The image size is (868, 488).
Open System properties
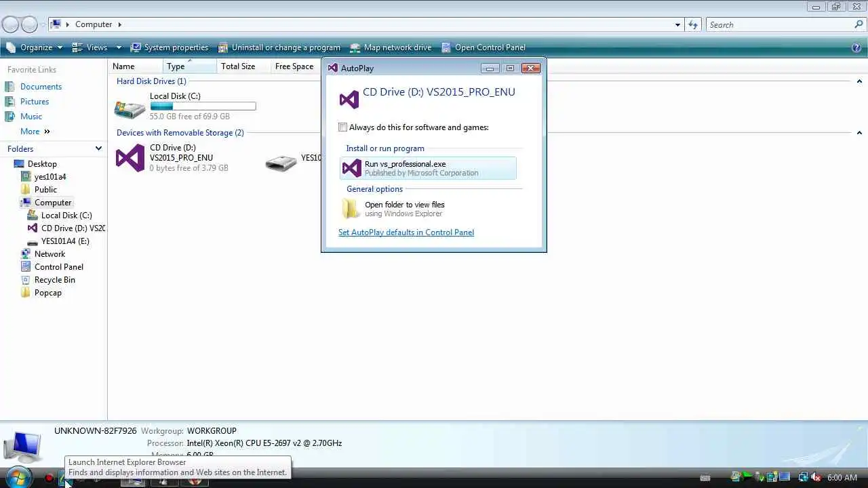[170, 47]
